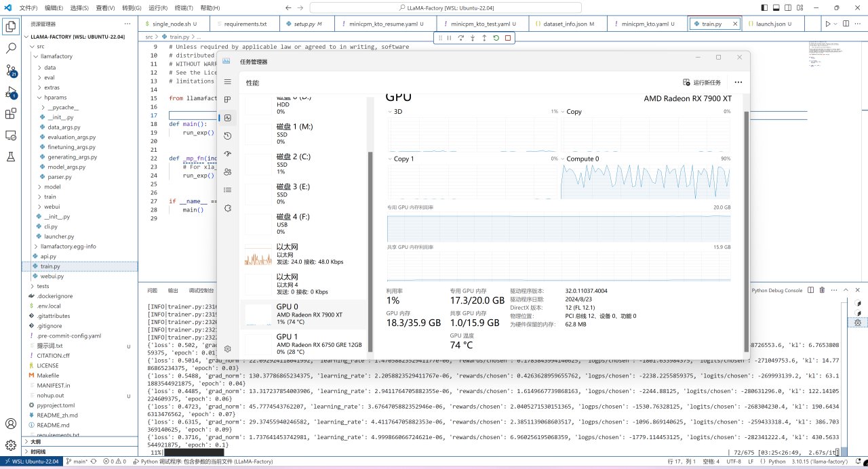Collapse the hparams folder

pos(56,98)
